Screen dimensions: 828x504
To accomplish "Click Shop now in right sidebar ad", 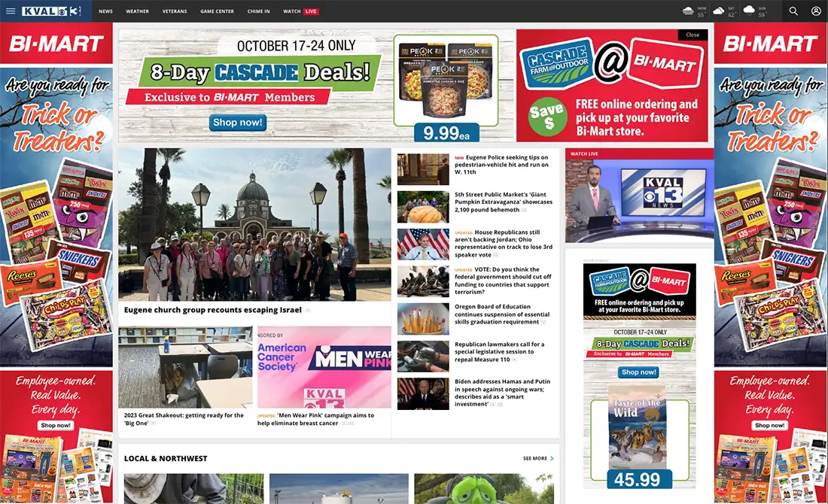I will (639, 372).
